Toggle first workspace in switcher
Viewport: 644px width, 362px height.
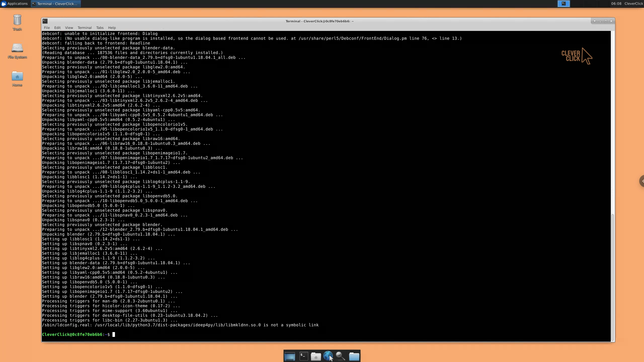click(563, 4)
